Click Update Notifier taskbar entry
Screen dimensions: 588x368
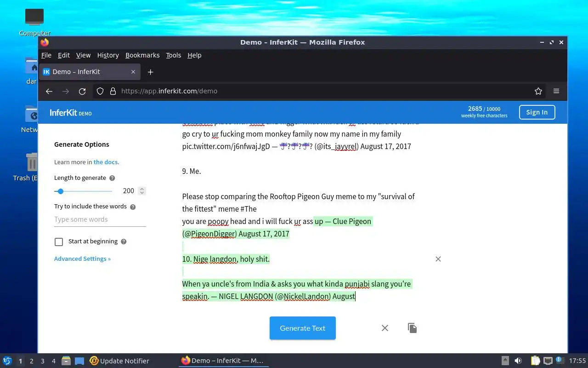(119, 361)
